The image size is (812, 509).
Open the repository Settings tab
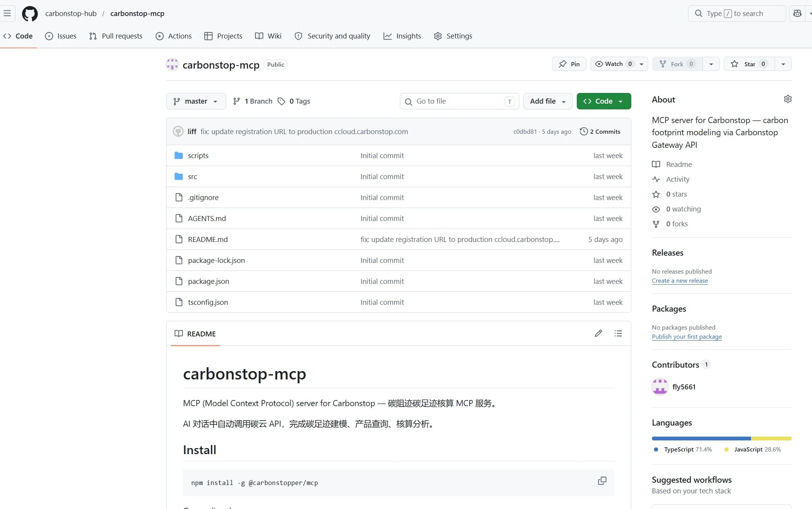pyautogui.click(x=453, y=36)
